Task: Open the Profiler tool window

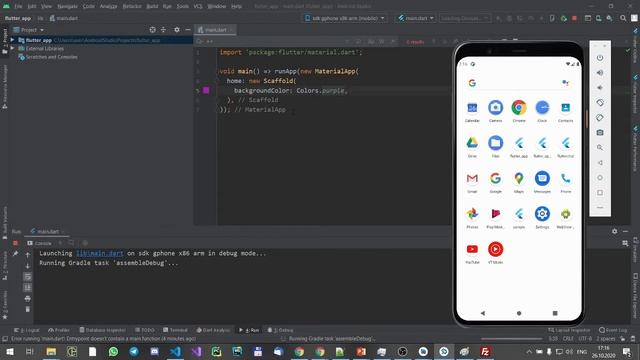Action: pos(59,330)
